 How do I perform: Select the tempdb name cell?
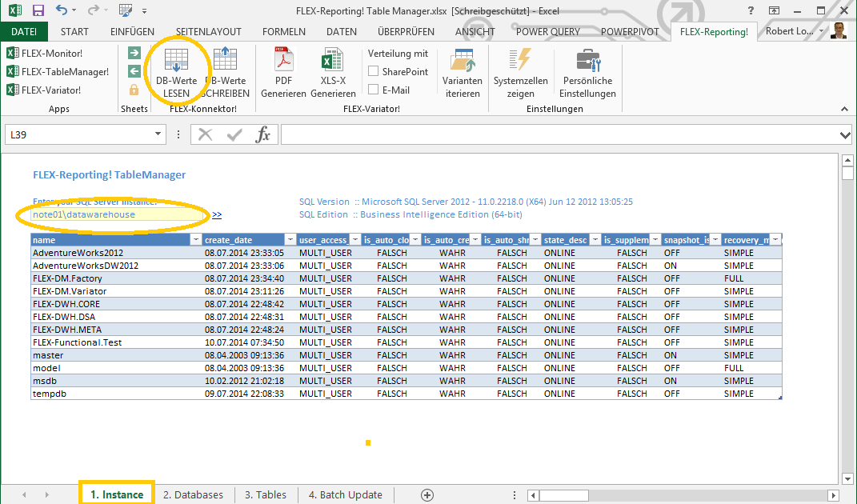(x=116, y=394)
